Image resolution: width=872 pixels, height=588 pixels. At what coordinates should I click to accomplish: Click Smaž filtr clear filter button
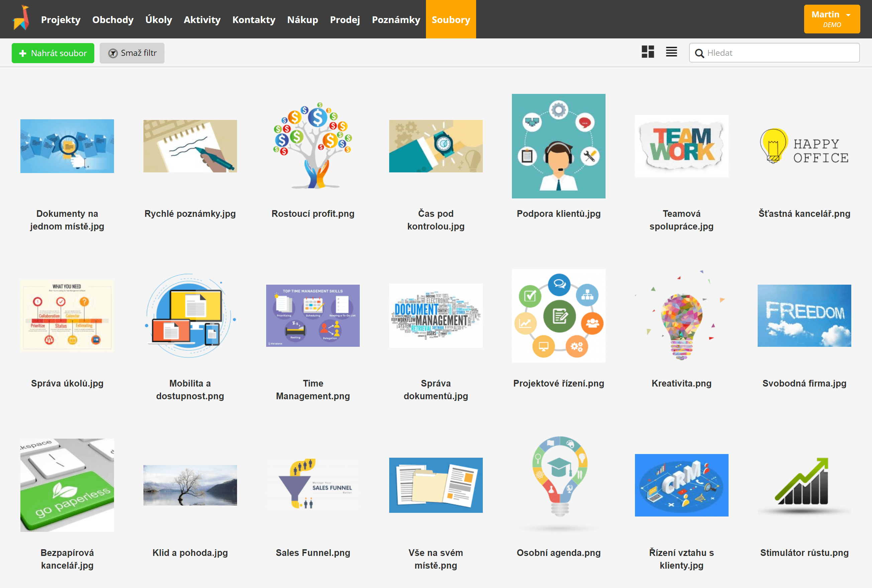point(132,52)
